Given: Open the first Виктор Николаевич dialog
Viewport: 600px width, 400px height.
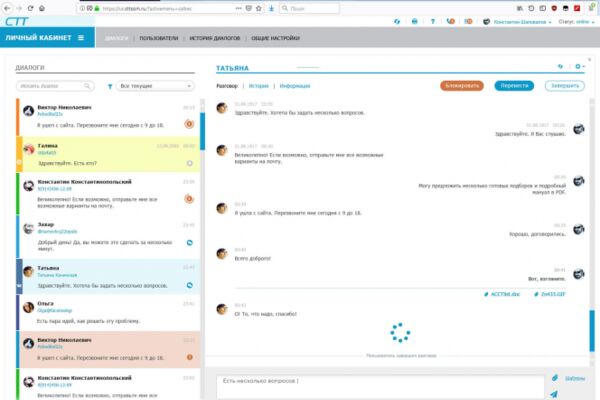Looking at the screenshot, I should [x=109, y=117].
